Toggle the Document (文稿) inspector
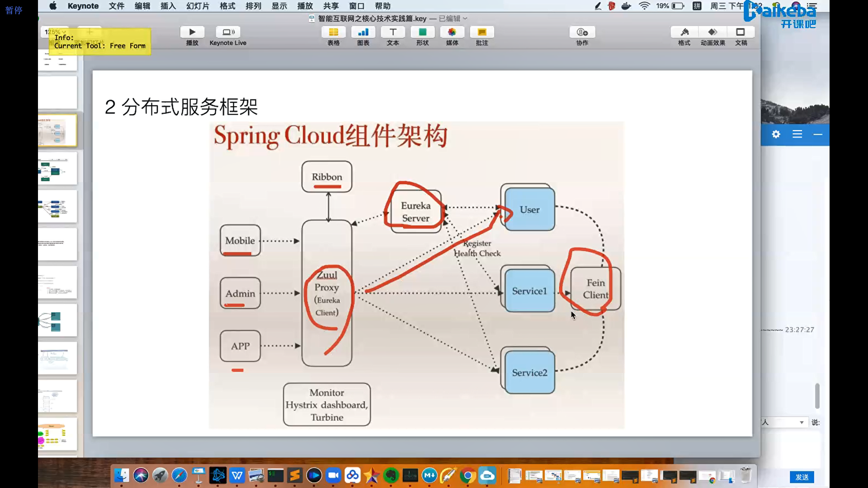The width and height of the screenshot is (868, 488). pos(741,32)
